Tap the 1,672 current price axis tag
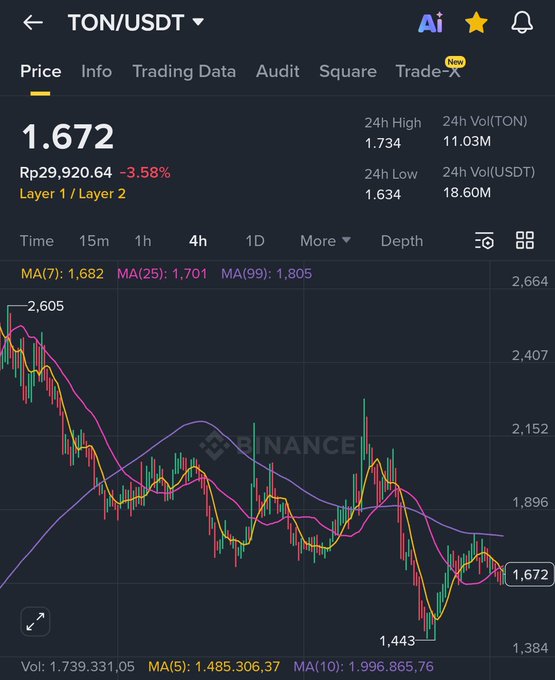555x680 pixels. pos(530,575)
